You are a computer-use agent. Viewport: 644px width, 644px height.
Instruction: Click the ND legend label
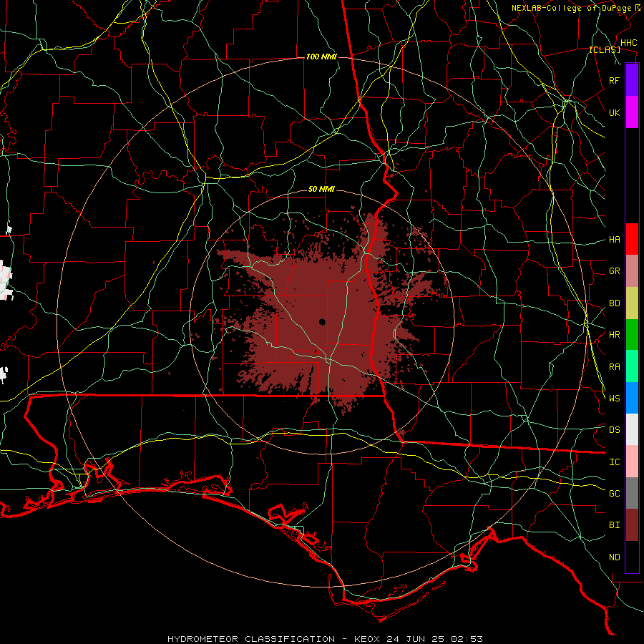[614, 557]
